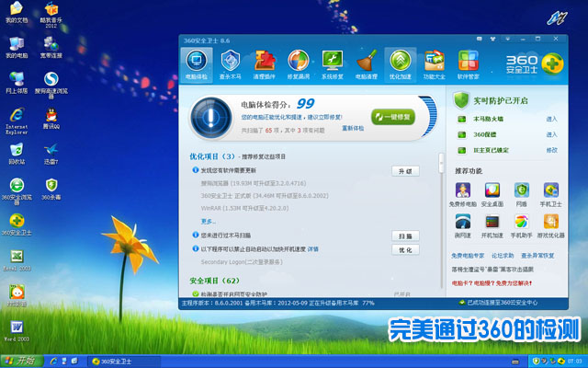This screenshot has height=368, width=588.
Task: Click the 360 logo plus emblem
Action: coord(552,63)
